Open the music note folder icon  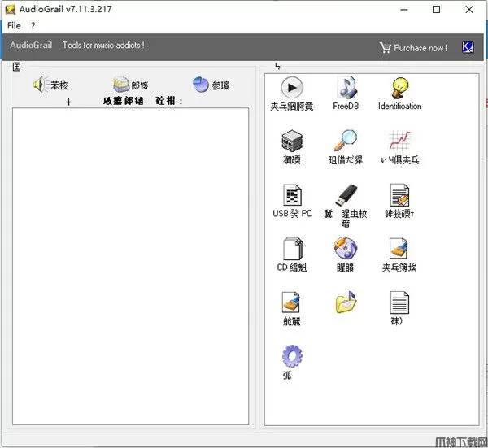point(346,302)
